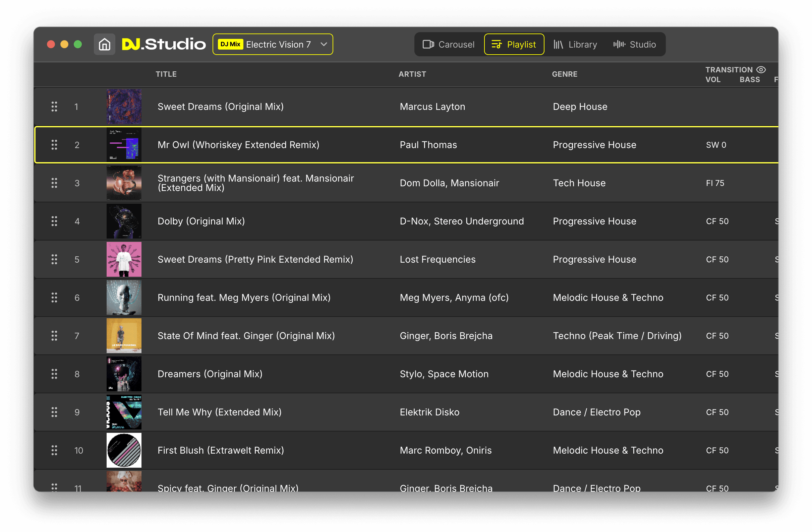Open the Library tab
The height and width of the screenshot is (532, 812).
[x=575, y=44]
